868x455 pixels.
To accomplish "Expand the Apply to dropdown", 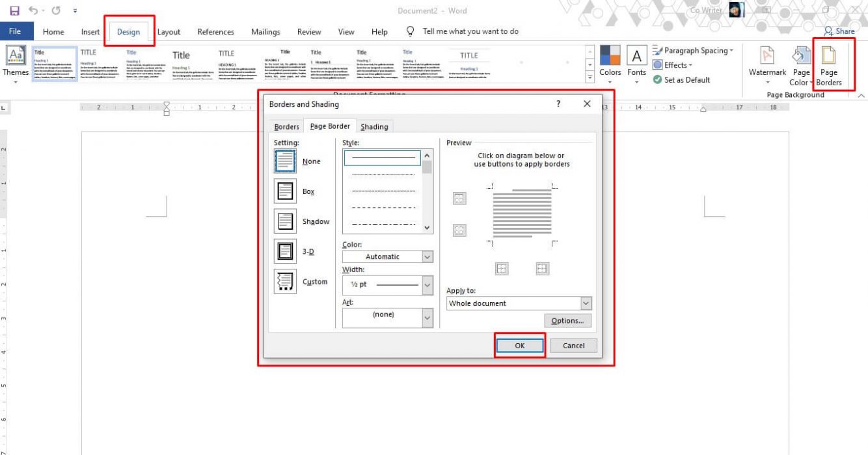I will (585, 303).
